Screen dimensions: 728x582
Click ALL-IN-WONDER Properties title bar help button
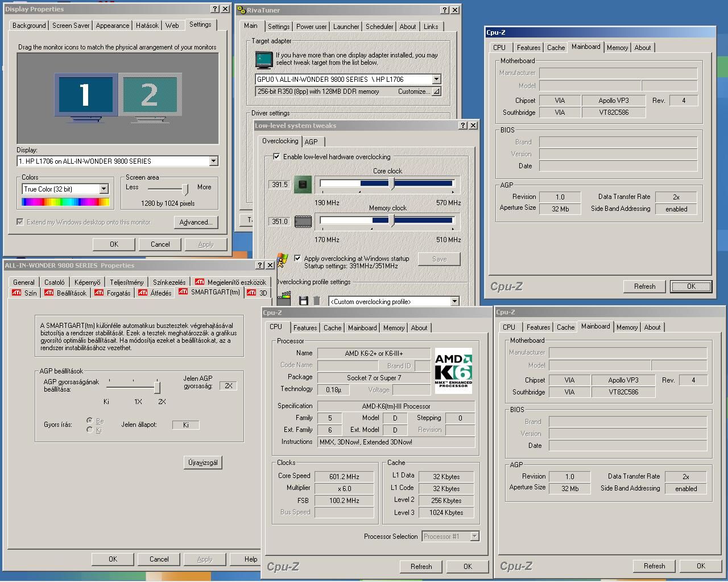click(x=260, y=265)
